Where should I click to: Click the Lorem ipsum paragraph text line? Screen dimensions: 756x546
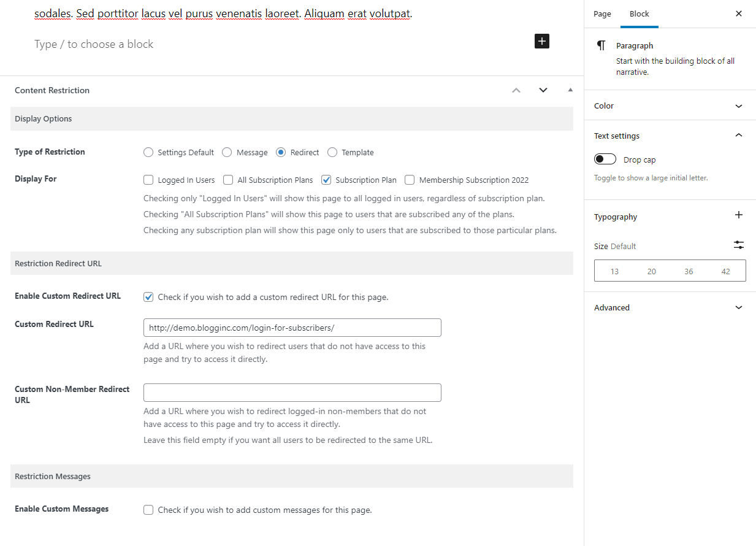tap(223, 13)
